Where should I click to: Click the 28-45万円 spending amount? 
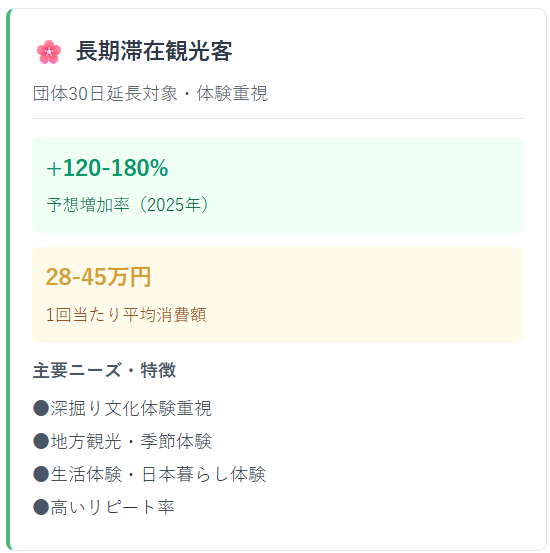(x=98, y=277)
